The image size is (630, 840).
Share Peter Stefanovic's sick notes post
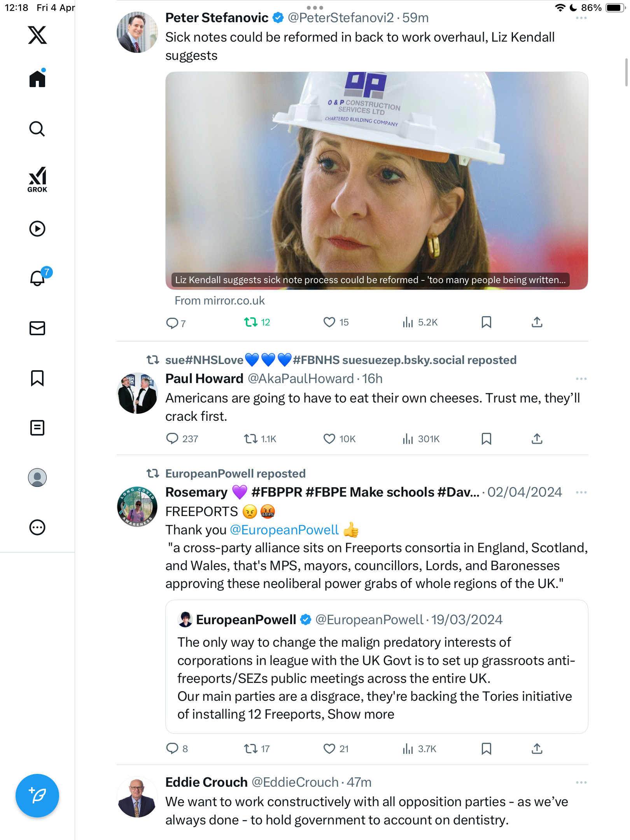pyautogui.click(x=537, y=322)
